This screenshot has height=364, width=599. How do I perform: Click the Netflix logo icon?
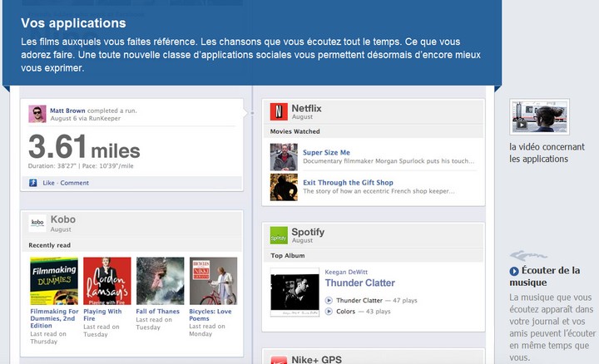tap(279, 111)
